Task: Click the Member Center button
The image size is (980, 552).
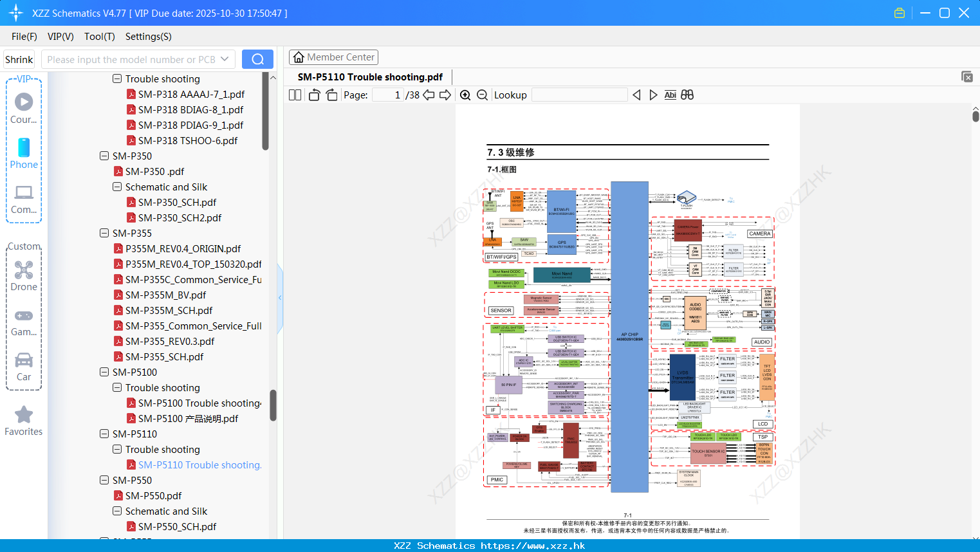Action: [333, 57]
